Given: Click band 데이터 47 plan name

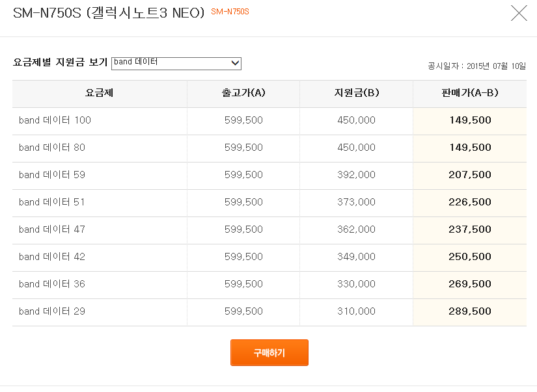Looking at the screenshot, I should pos(52,229).
